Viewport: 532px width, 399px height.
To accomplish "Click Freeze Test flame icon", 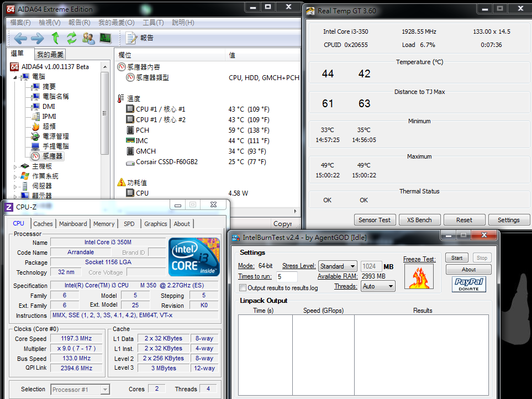I will [419, 276].
